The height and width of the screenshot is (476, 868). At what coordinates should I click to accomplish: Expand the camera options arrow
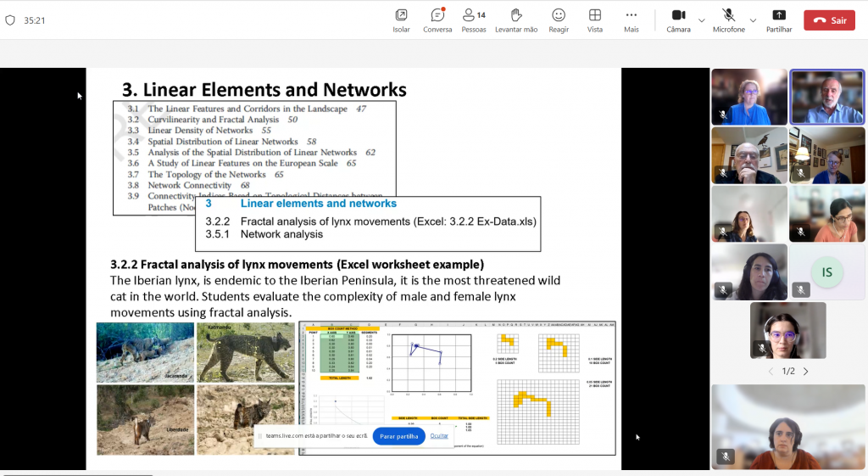(x=702, y=20)
